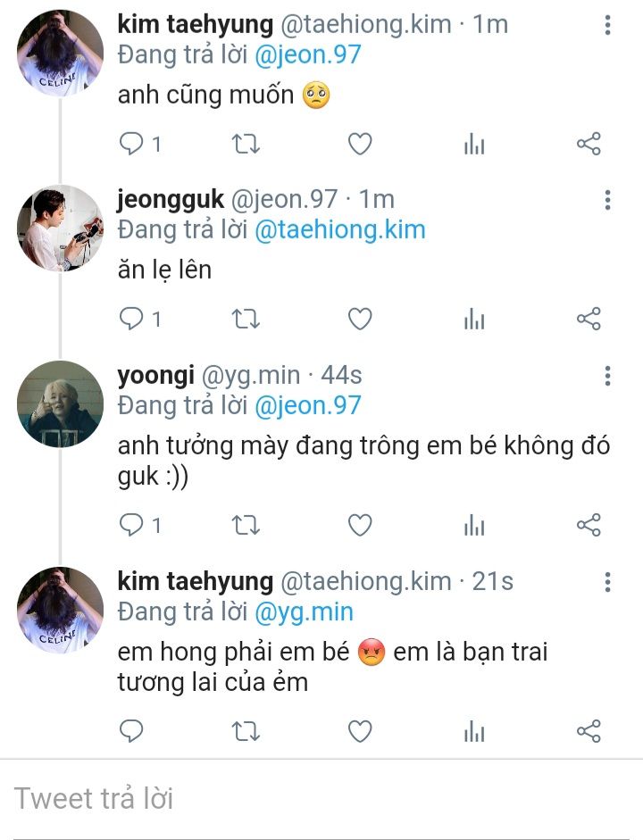
Task: Retweet kim taehyung's "bạn trai tương lai" tweet
Action: click(x=246, y=732)
